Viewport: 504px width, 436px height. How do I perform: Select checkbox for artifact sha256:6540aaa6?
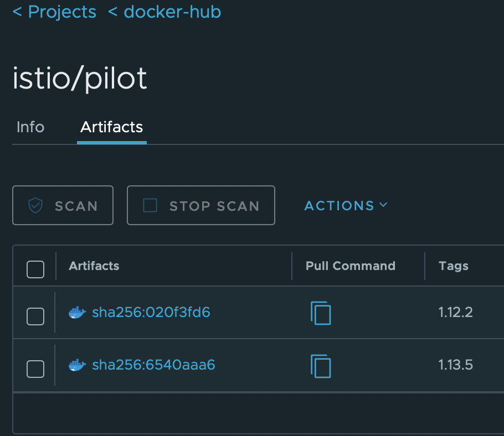coord(35,369)
